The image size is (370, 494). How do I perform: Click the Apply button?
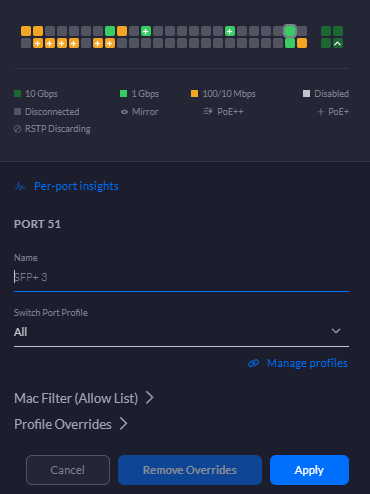click(x=309, y=470)
